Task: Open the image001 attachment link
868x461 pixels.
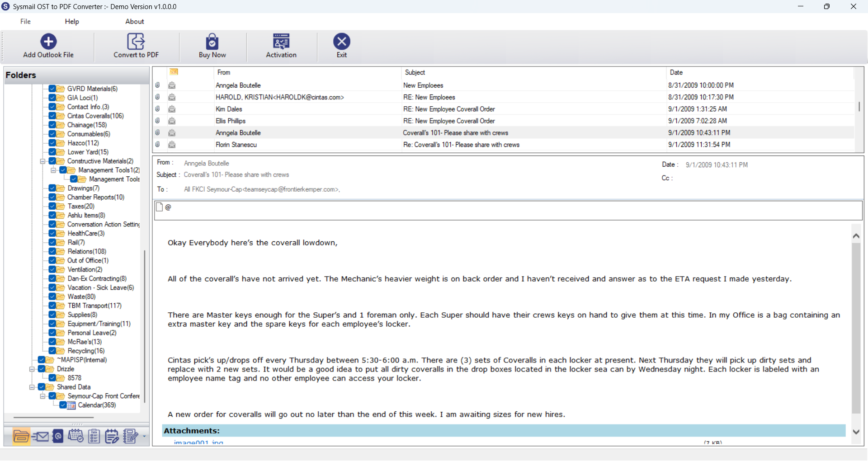Action: tap(198, 442)
